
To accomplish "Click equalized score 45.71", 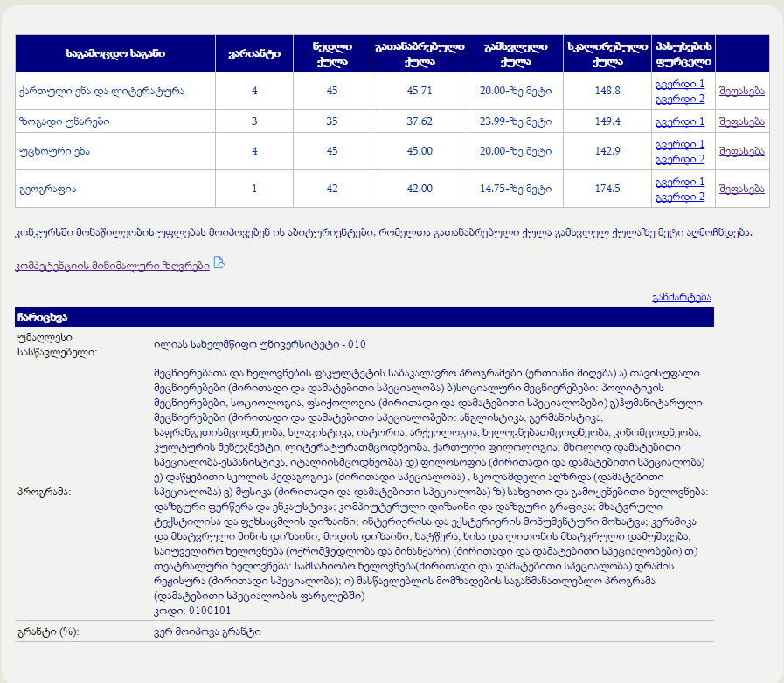I will point(420,91).
